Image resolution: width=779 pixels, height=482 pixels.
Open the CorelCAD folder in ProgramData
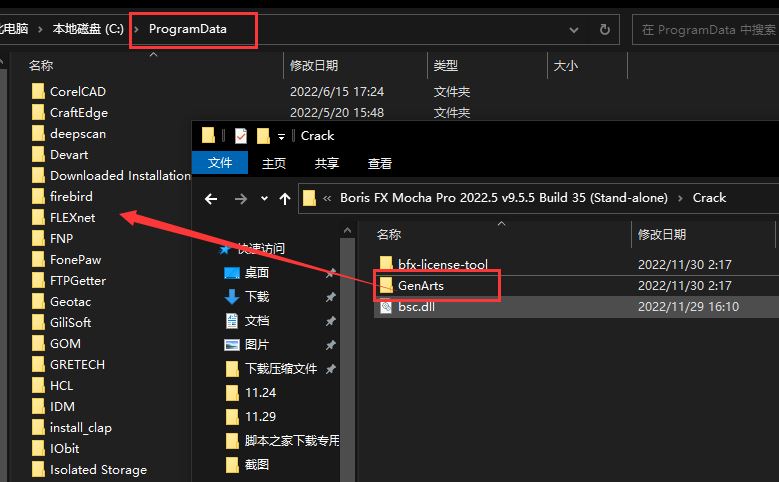[x=78, y=91]
